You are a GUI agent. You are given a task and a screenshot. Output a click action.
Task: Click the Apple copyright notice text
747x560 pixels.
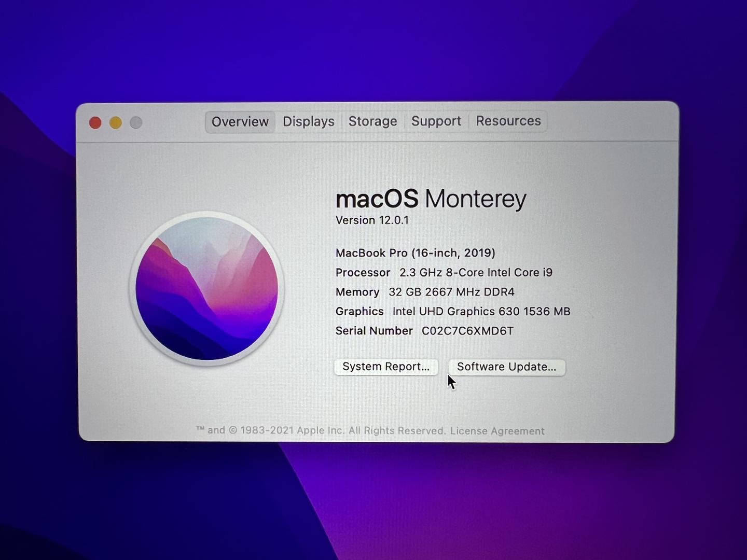[321, 430]
